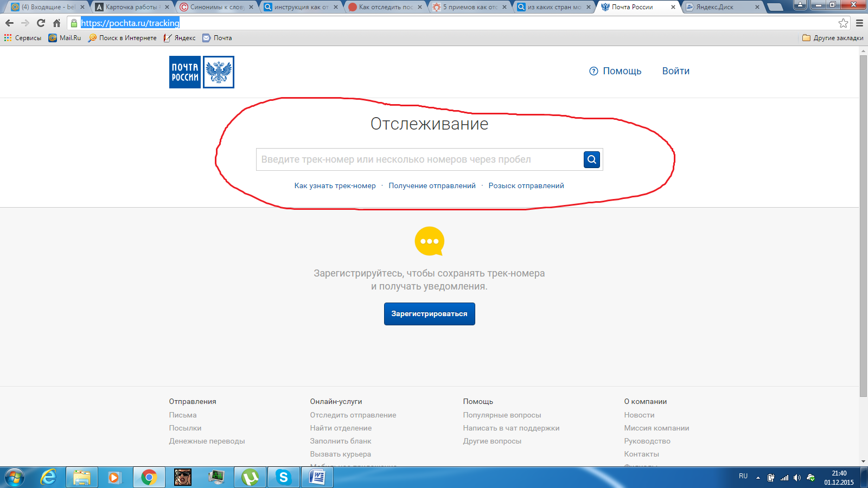Open Написать в чат поддержки link
Screen dimensions: 868x488
(x=511, y=428)
